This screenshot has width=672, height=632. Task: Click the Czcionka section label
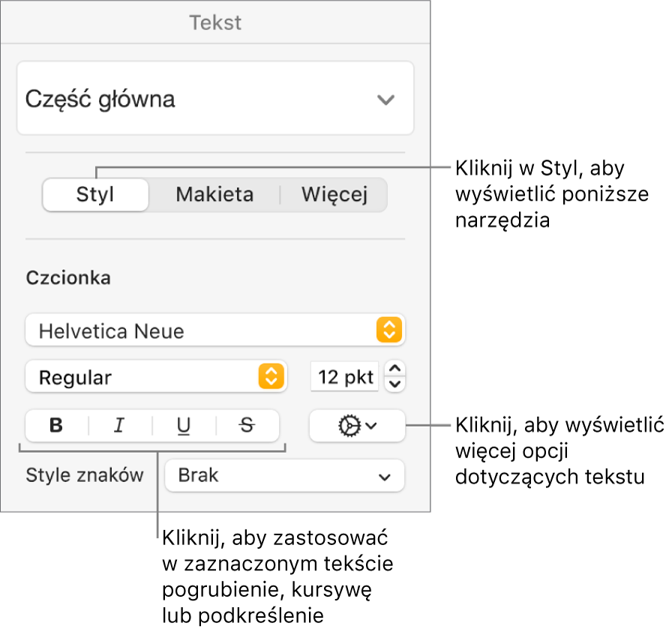click(68, 277)
